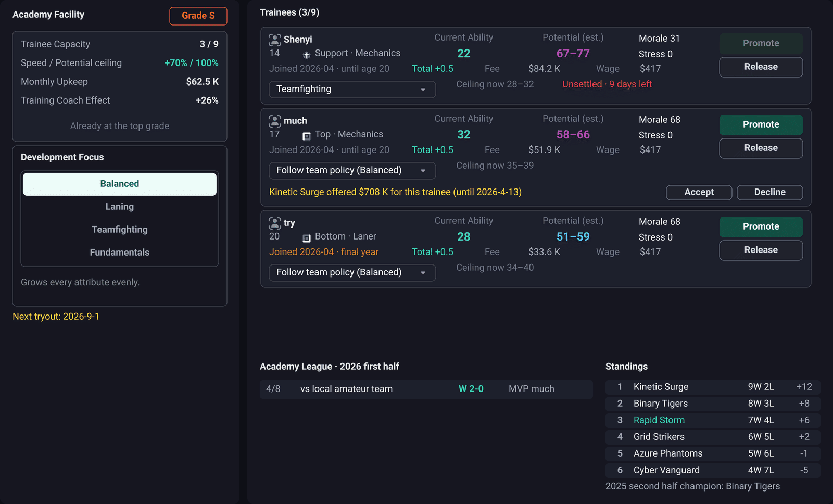Click the Monthly Upkeep value $62.5 K
The height and width of the screenshot is (504, 833).
[203, 82]
